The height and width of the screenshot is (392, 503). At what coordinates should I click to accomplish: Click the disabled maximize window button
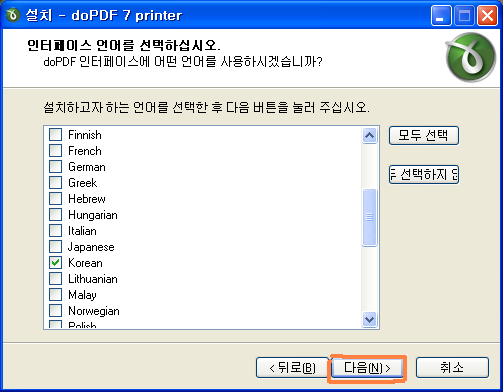pyautogui.click(x=464, y=15)
